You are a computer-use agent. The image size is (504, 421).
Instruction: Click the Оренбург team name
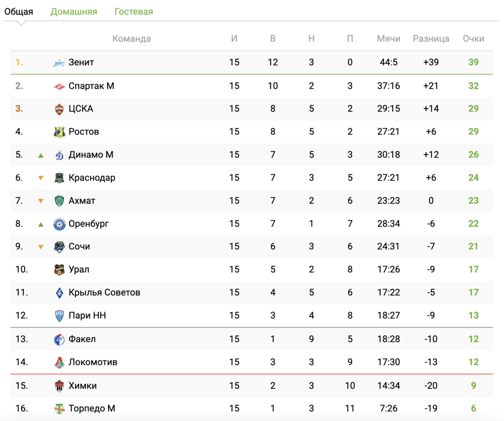pyautogui.click(x=89, y=224)
